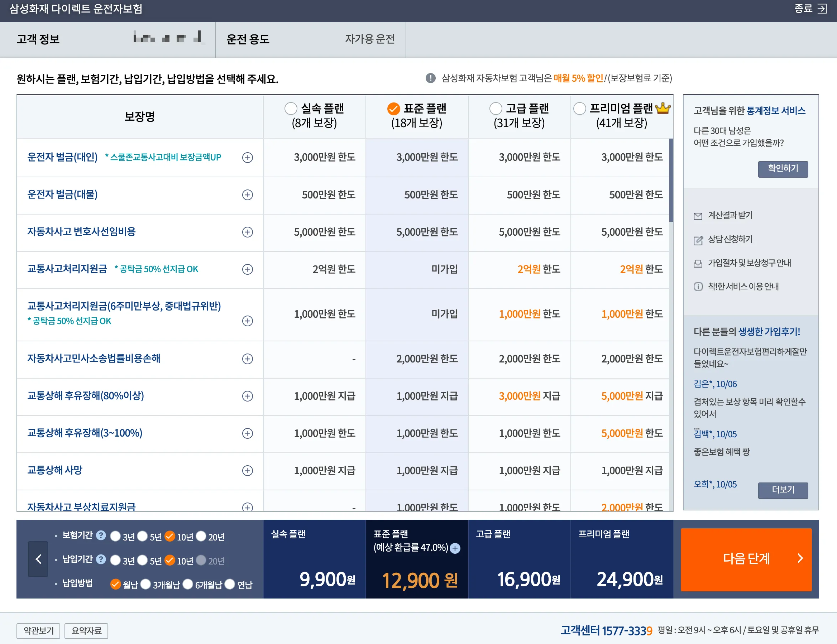Click the help icon next to 납입기간
This screenshot has height=644, width=837.
[x=101, y=559]
